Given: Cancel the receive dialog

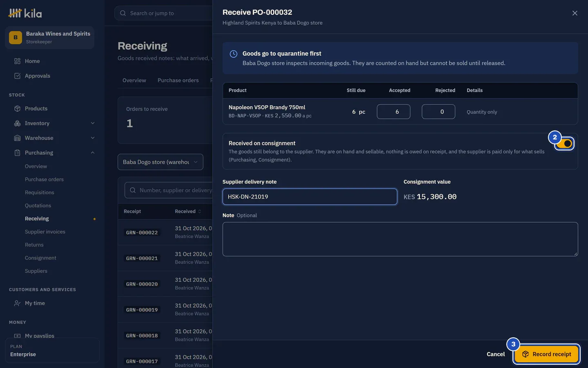Looking at the screenshot, I should (x=496, y=354).
